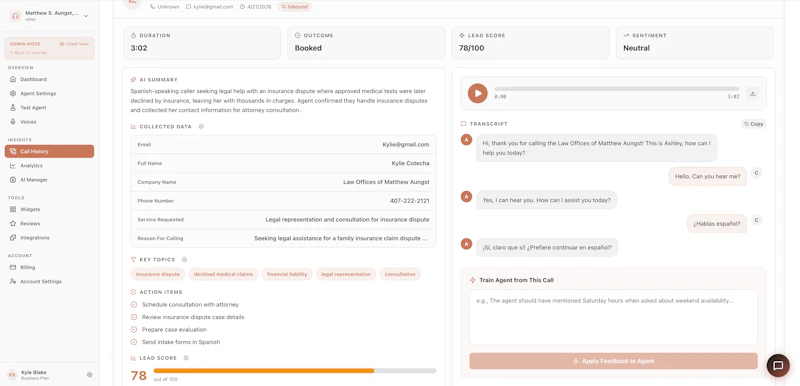The width and height of the screenshot is (800, 386).
Task: Check Review insurance dispute case details
Action: (x=134, y=317)
